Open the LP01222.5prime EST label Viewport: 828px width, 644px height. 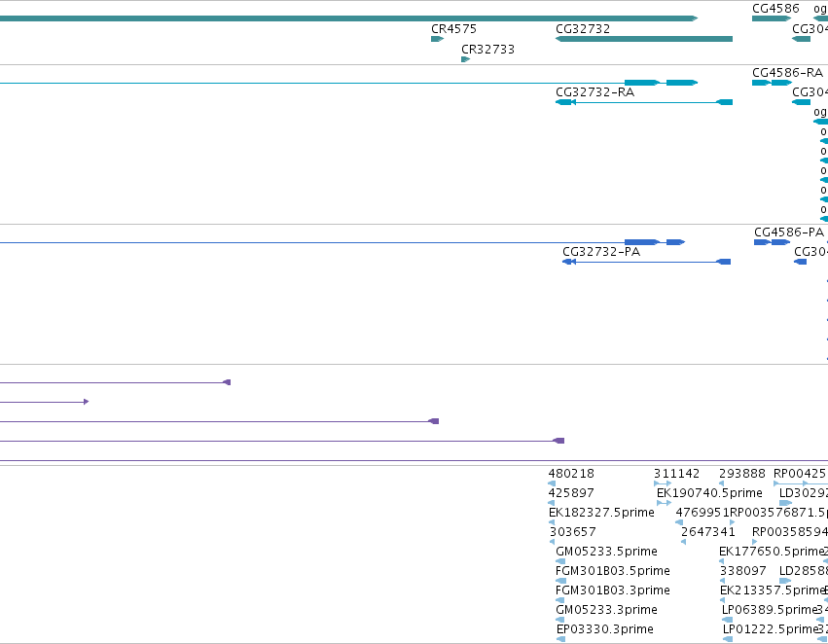coord(770,629)
